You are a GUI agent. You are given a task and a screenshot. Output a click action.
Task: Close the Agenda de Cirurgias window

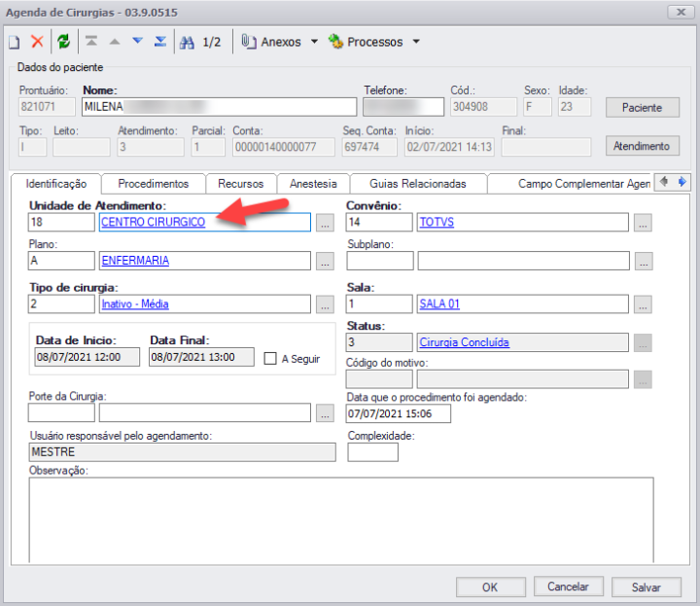(x=681, y=12)
